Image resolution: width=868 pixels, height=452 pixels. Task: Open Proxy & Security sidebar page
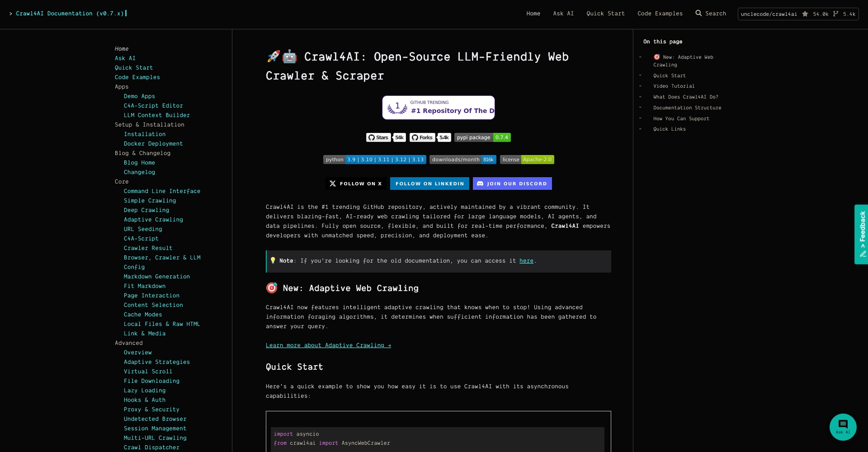point(151,410)
